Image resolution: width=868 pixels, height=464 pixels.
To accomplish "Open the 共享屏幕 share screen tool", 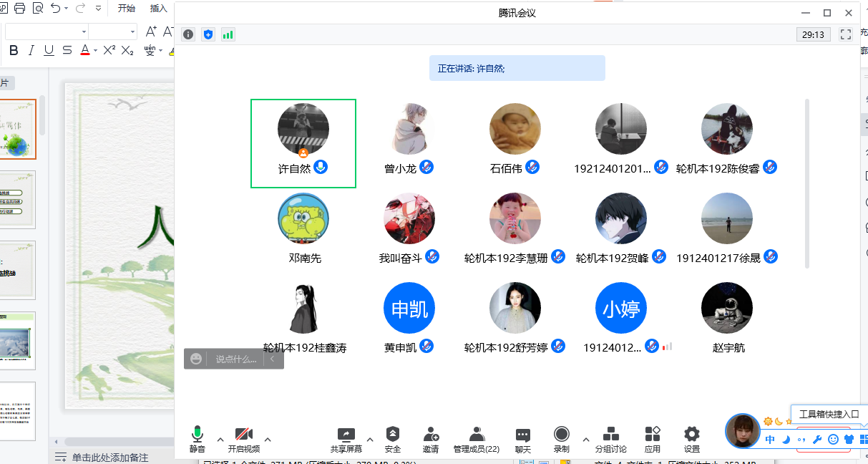I will point(346,438).
